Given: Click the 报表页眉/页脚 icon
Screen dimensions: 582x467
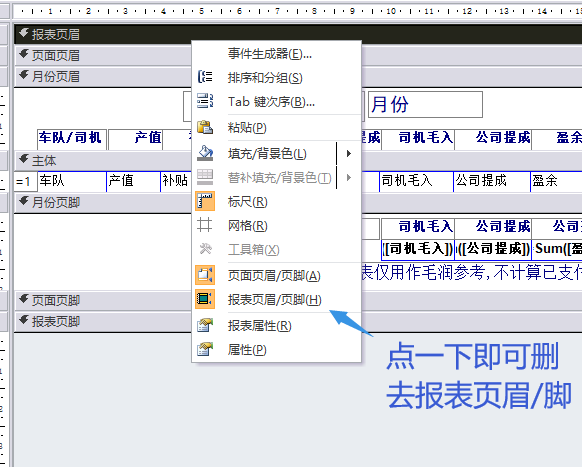Looking at the screenshot, I should (205, 299).
